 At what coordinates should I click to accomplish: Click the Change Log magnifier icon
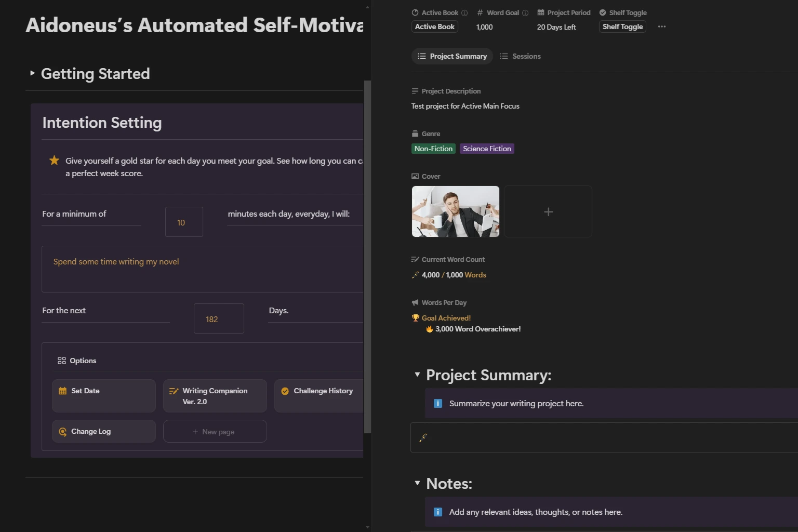[63, 432]
